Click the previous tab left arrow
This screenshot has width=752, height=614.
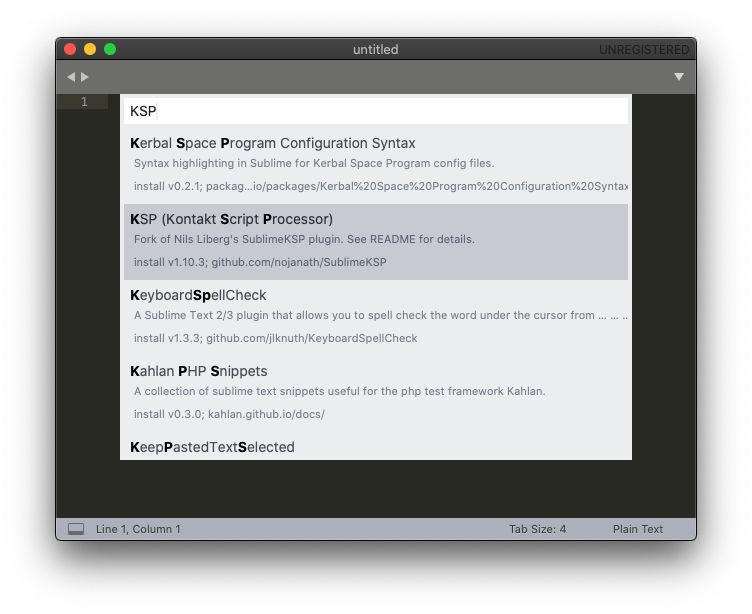pyautogui.click(x=70, y=77)
